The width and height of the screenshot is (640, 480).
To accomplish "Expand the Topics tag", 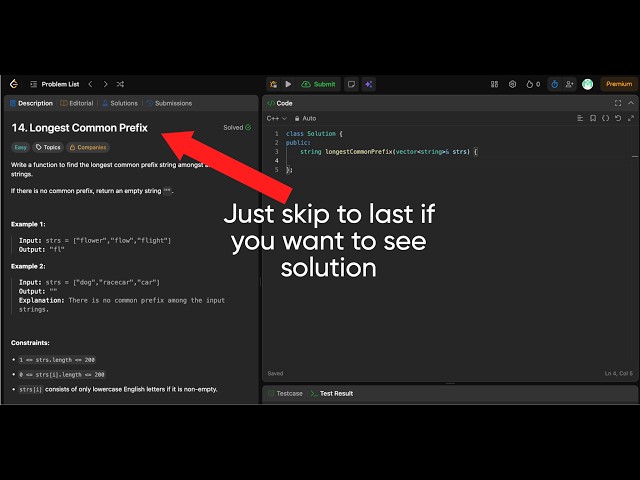I will (48, 147).
